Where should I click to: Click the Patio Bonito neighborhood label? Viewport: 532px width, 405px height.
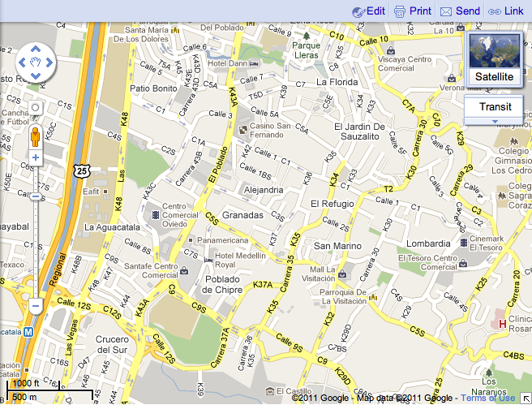pos(153,88)
